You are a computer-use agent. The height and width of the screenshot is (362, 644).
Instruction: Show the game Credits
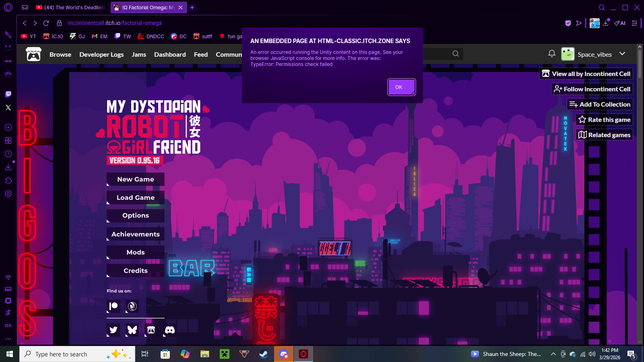click(x=136, y=271)
